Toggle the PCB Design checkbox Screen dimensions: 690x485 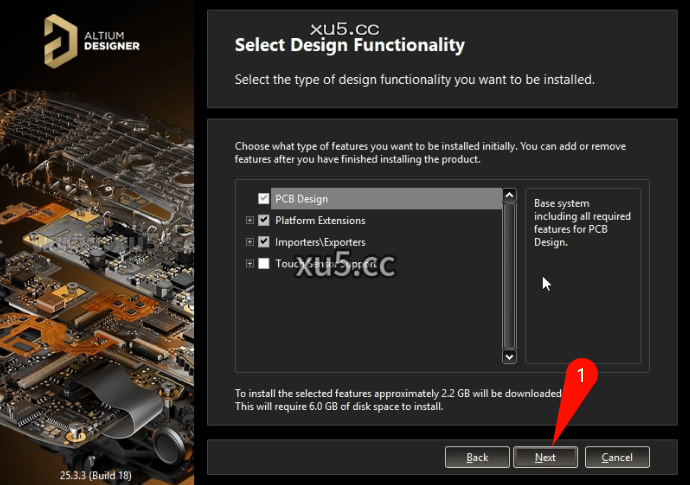263,199
